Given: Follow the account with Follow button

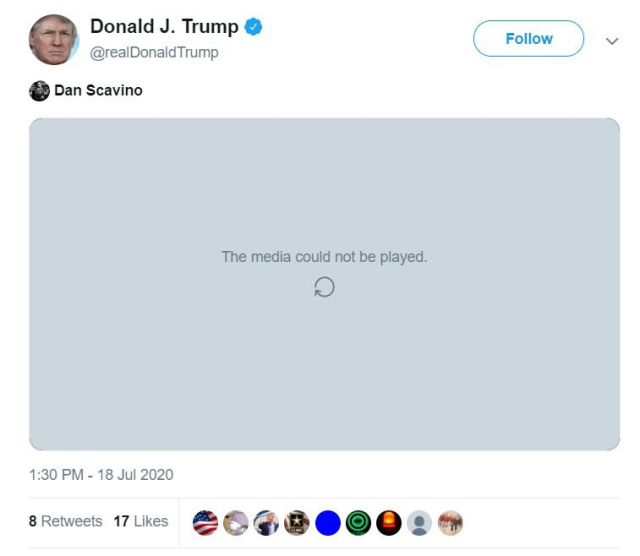Looking at the screenshot, I should (x=529, y=38).
